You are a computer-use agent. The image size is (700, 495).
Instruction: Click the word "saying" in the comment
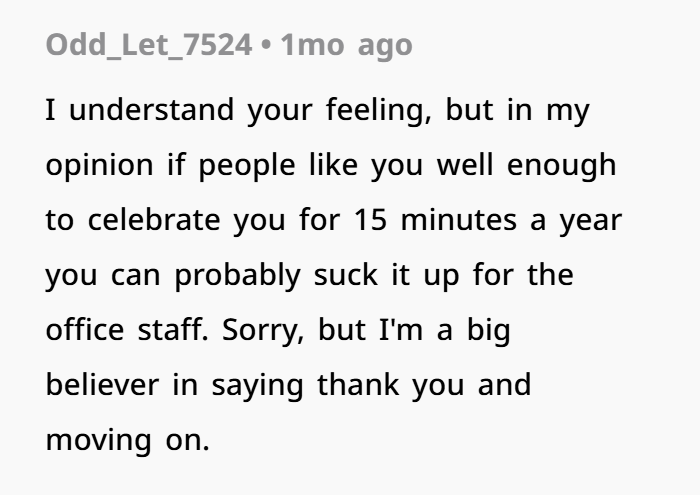click(258, 387)
